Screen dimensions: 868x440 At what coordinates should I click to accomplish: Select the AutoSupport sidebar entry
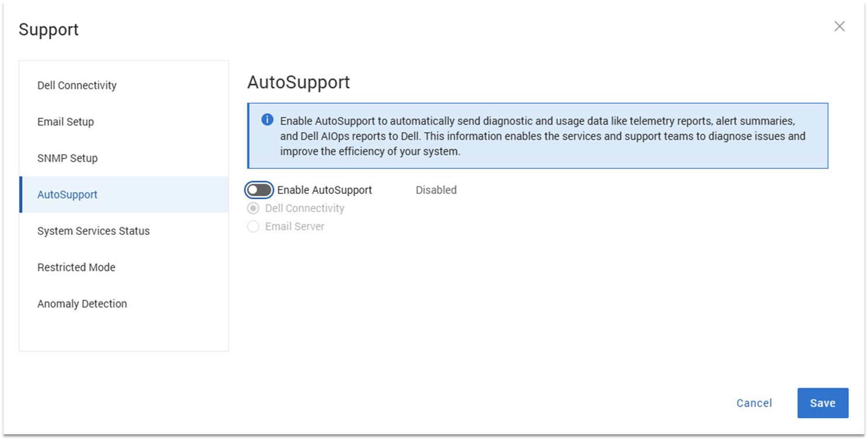(67, 194)
